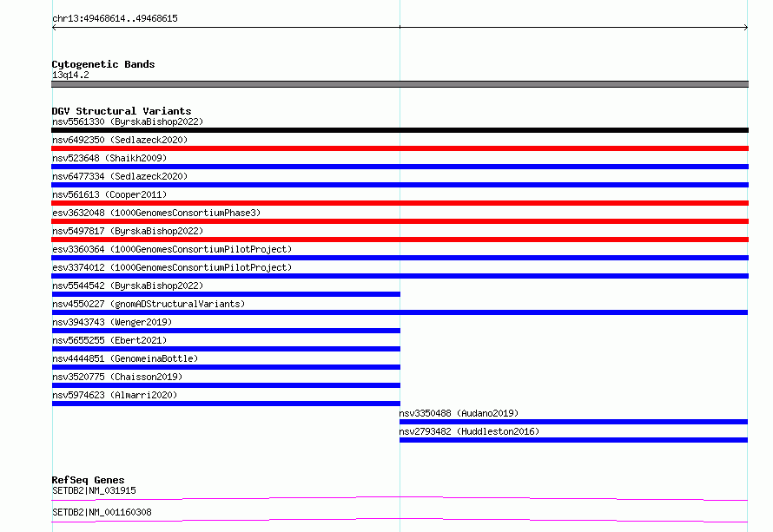Open variant nsv5655255 (Ebert2021) label
The image size is (773, 532).
click(109, 340)
